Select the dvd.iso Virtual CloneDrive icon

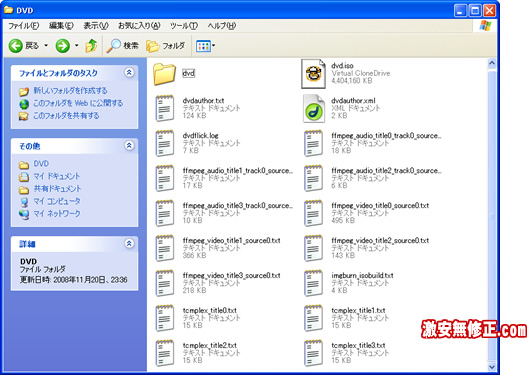coord(313,74)
